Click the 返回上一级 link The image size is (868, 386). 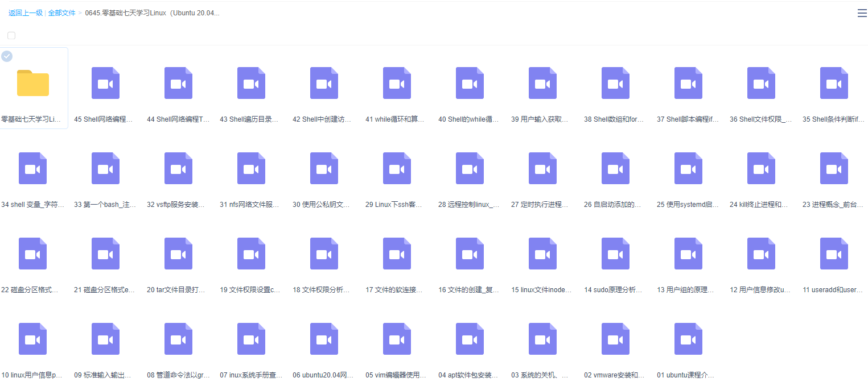coord(25,12)
